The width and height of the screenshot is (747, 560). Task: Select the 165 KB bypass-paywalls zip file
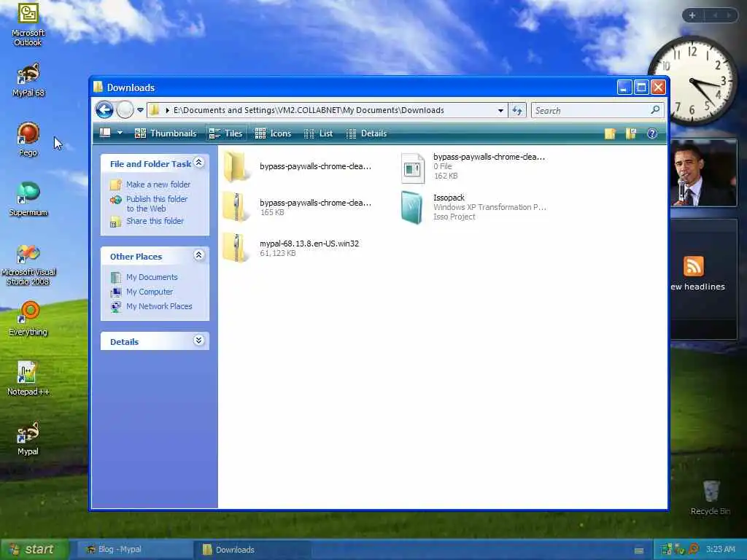(x=298, y=207)
